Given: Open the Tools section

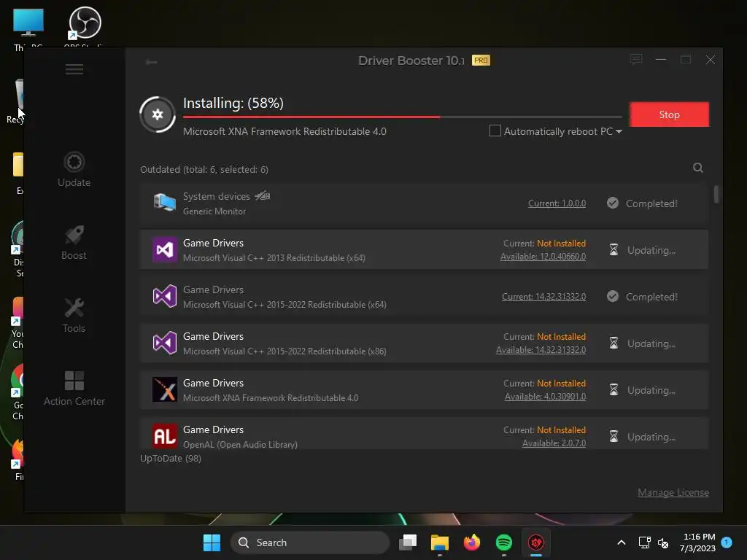Looking at the screenshot, I should tap(74, 315).
